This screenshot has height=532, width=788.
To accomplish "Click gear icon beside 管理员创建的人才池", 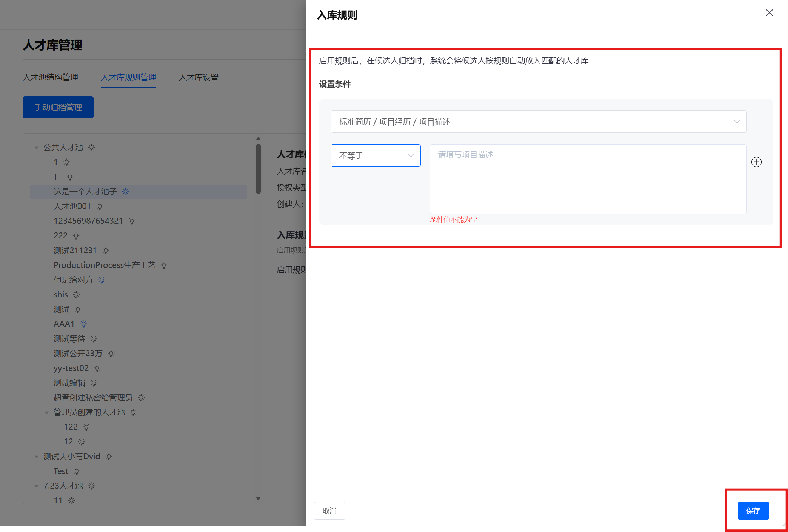I will click(x=133, y=412).
